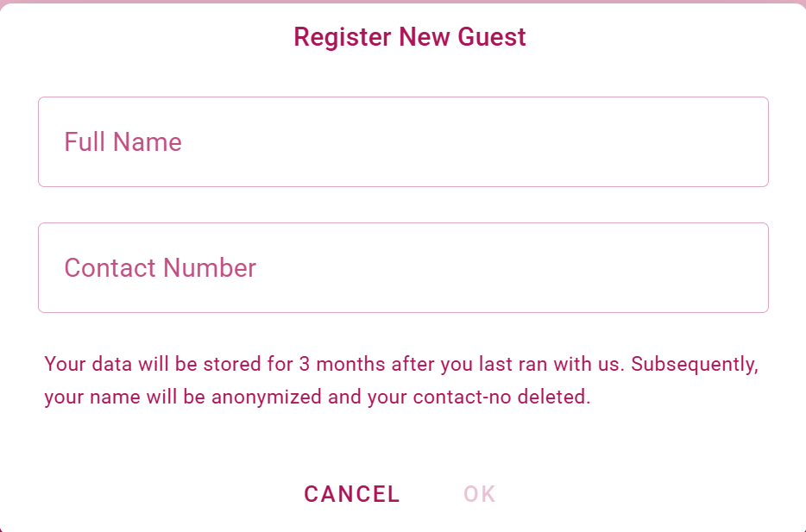Viewport: 806px width, 532px height.
Task: Click the data retention notice text
Action: click(402, 381)
